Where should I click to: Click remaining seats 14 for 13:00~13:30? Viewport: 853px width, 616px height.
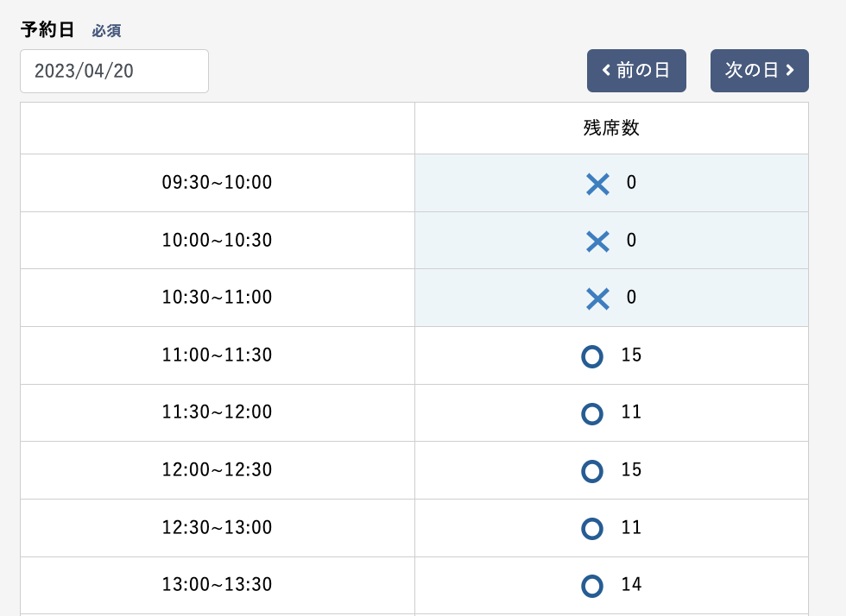point(631,585)
